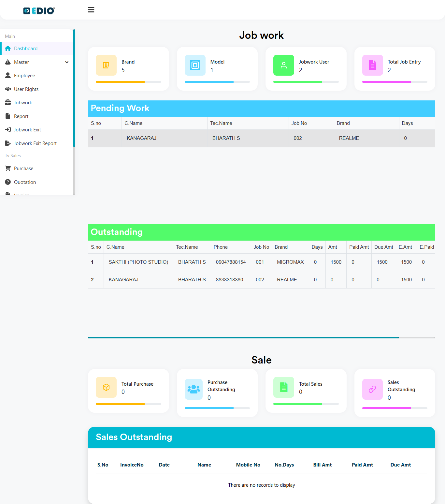Go to User Rights page
The image size is (445, 504).
(26, 89)
